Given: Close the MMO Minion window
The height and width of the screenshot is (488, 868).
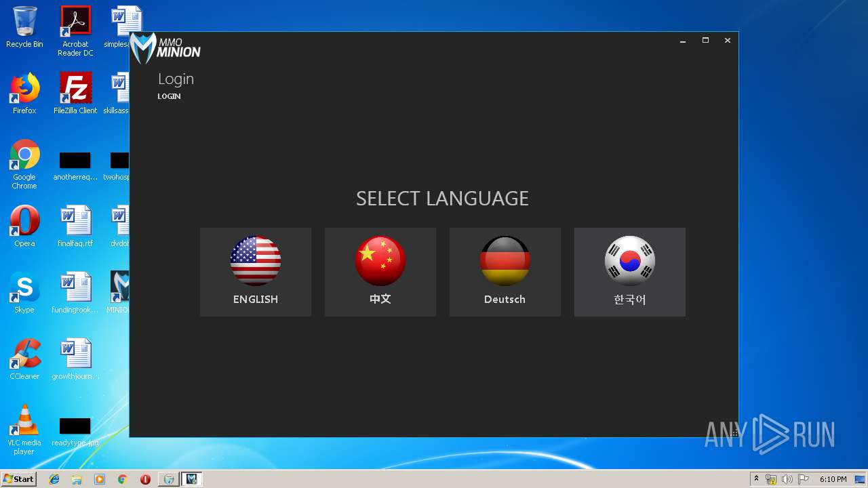Looking at the screenshot, I should [728, 41].
